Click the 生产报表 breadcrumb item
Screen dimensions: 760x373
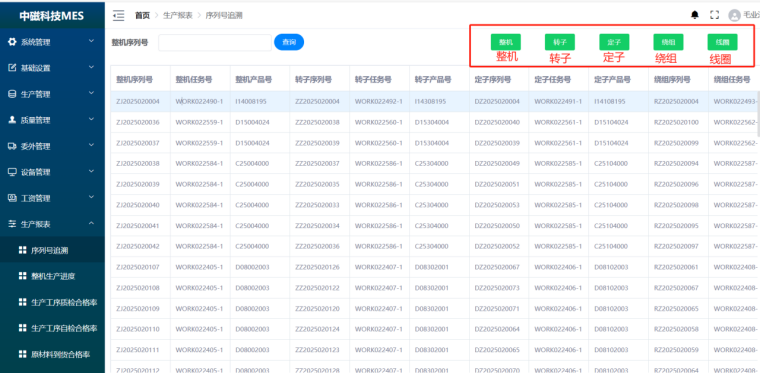coord(177,16)
